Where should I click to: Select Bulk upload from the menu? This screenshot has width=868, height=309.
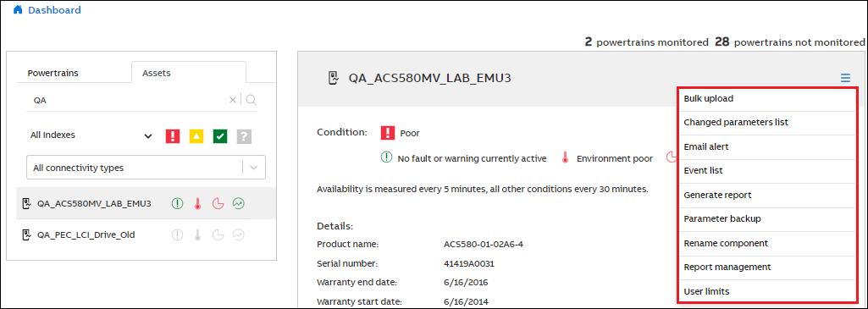point(767,98)
